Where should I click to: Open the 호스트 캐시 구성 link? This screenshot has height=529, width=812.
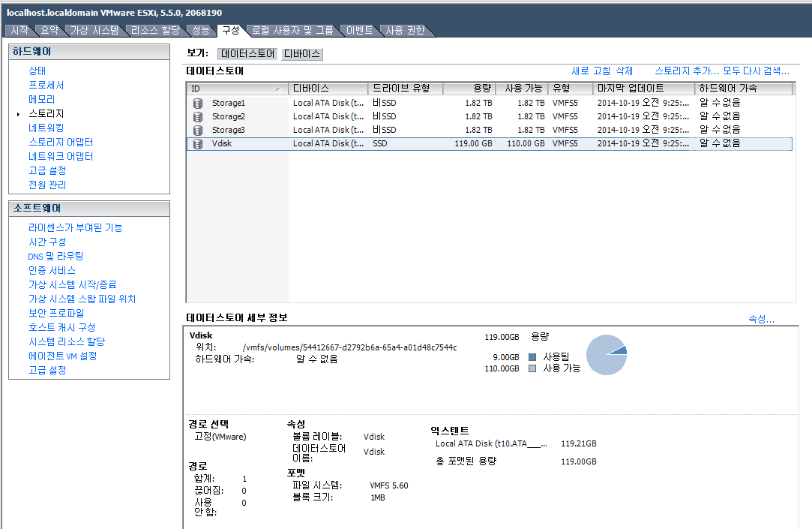[61, 327]
